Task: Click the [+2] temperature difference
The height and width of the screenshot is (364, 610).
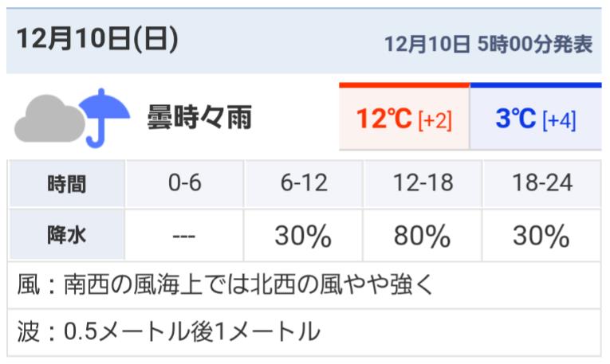Action: tap(435, 119)
